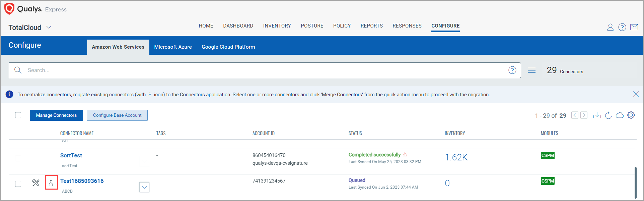Open the table settings gear
644x201 pixels.
click(x=631, y=115)
